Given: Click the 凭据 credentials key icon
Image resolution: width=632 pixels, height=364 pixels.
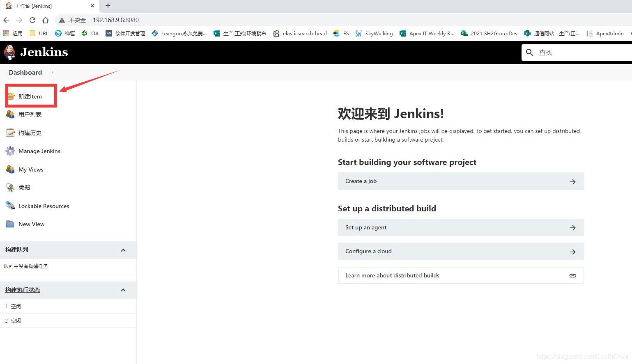Looking at the screenshot, I should tap(10, 188).
